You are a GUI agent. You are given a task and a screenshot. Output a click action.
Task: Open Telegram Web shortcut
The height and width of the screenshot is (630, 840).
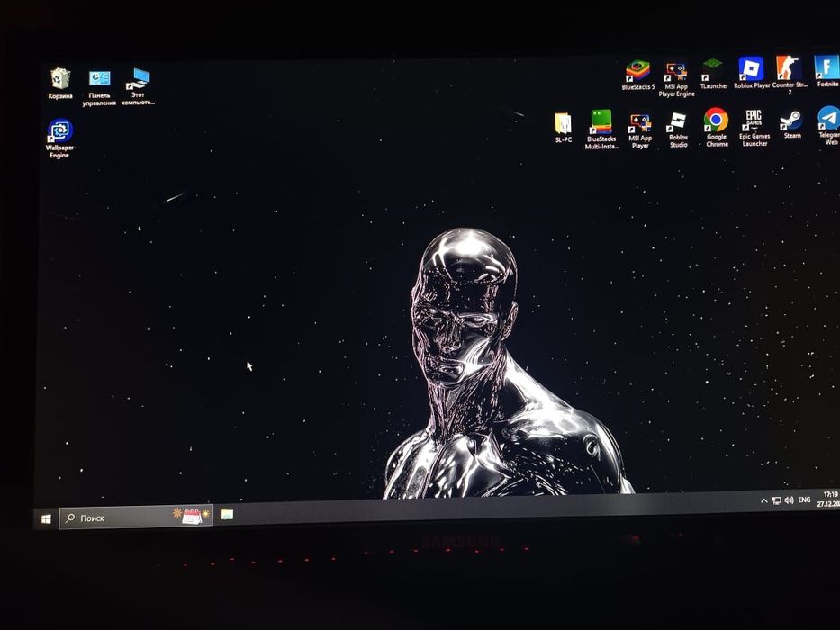click(x=829, y=125)
